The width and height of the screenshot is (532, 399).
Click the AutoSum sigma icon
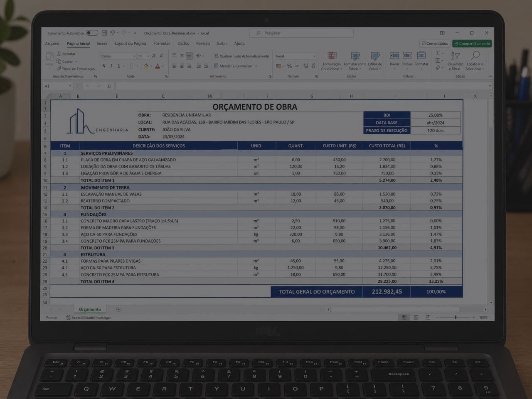point(438,53)
